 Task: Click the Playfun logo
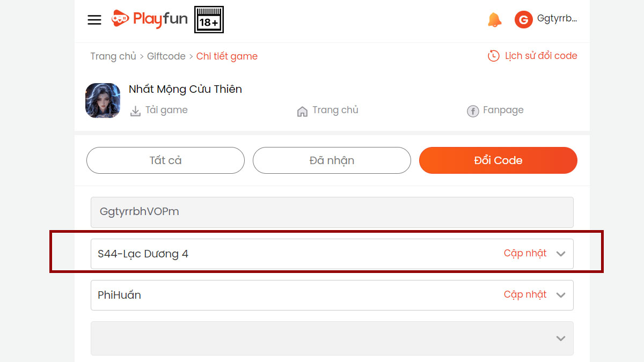point(150,19)
